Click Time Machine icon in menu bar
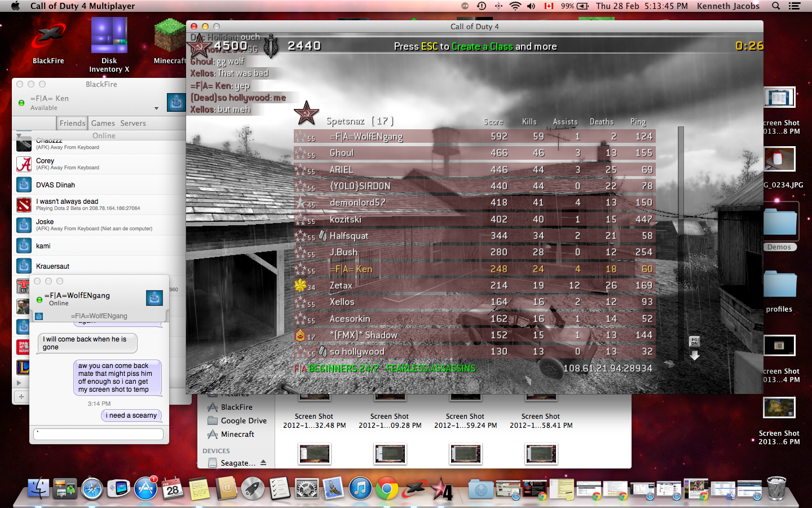This screenshot has width=812, height=508. click(x=482, y=6)
